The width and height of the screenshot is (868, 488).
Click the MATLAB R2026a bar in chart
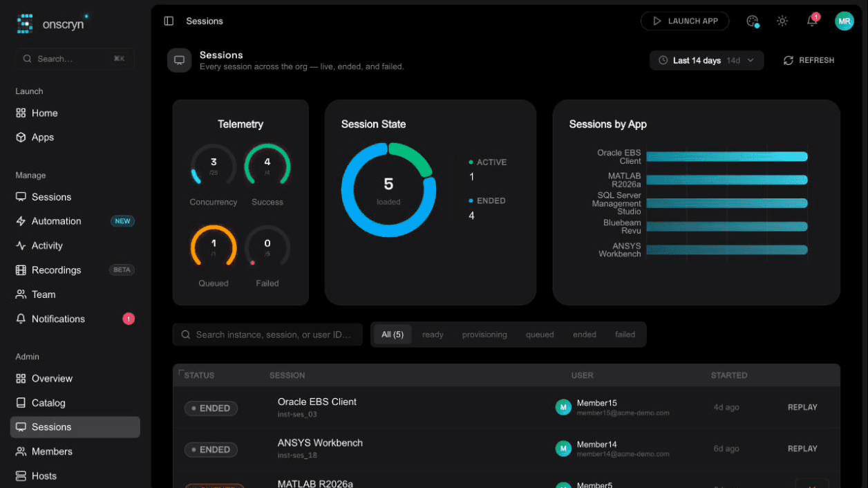727,180
